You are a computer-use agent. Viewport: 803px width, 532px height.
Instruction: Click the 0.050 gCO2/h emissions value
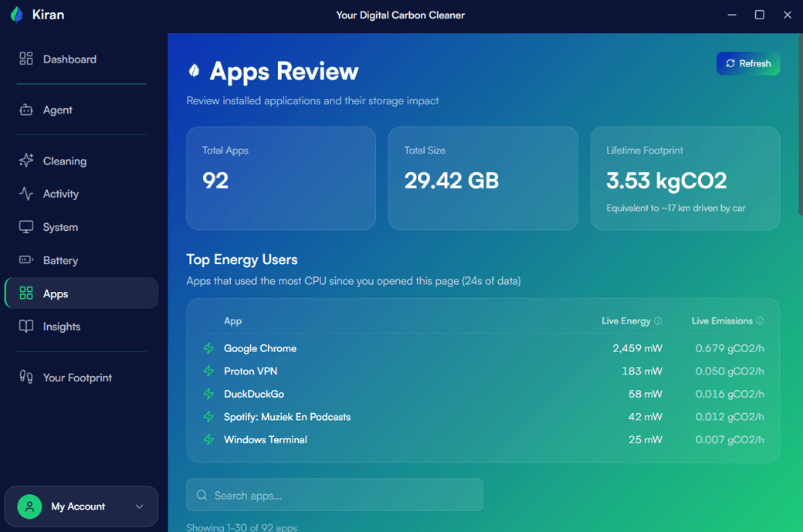point(730,371)
